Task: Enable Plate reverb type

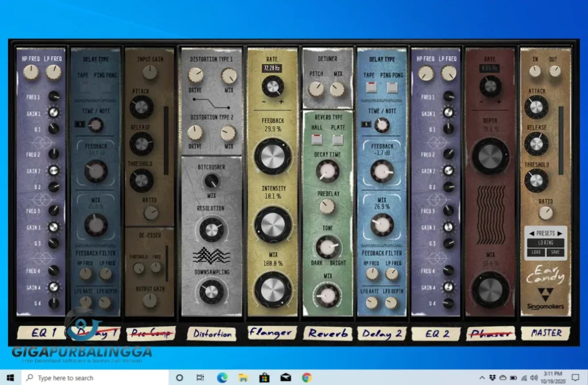Action: [x=337, y=139]
